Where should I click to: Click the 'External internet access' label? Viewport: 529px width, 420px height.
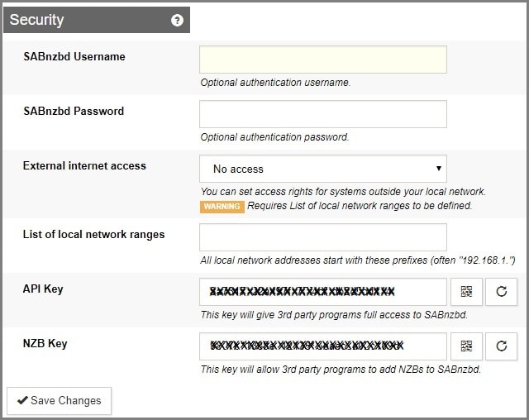(84, 166)
